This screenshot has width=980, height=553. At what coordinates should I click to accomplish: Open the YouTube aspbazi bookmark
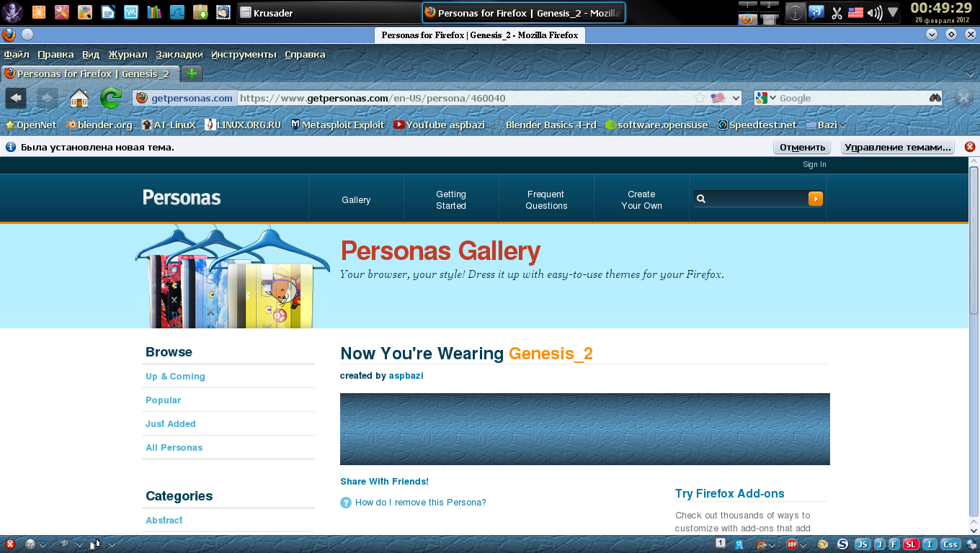click(x=440, y=125)
